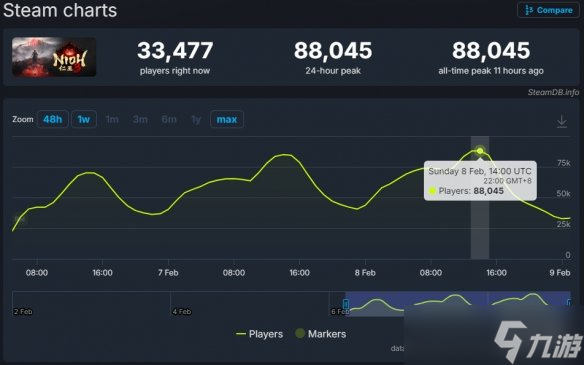
Task: Click the 50k y-axis label
Action: 564,194
